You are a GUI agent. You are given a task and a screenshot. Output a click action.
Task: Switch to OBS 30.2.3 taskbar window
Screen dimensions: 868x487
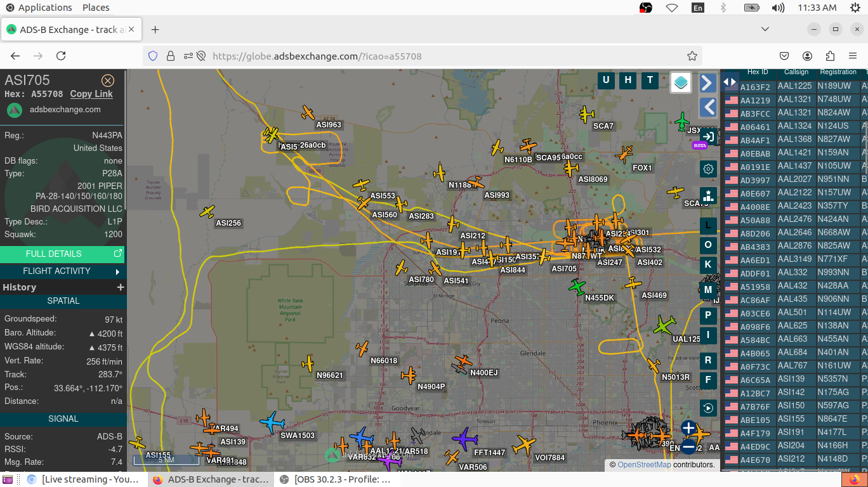pyautogui.click(x=336, y=479)
